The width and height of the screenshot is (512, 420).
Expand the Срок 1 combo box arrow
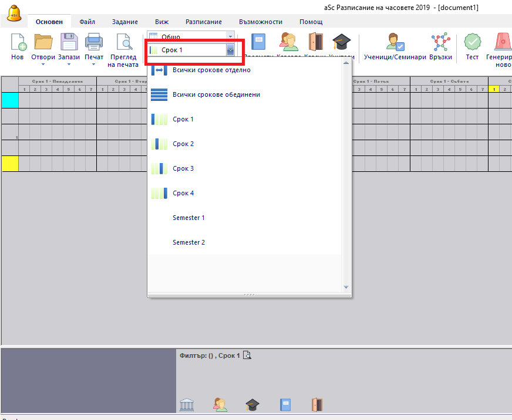[230, 50]
